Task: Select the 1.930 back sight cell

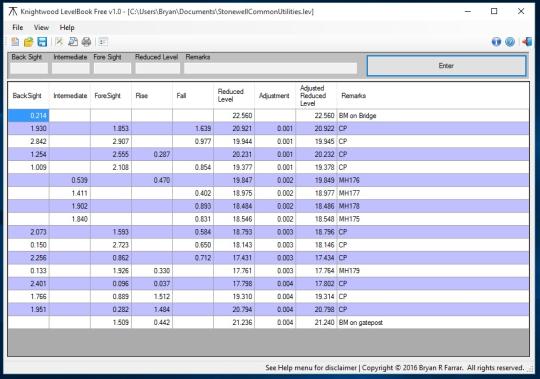Action: coord(28,128)
